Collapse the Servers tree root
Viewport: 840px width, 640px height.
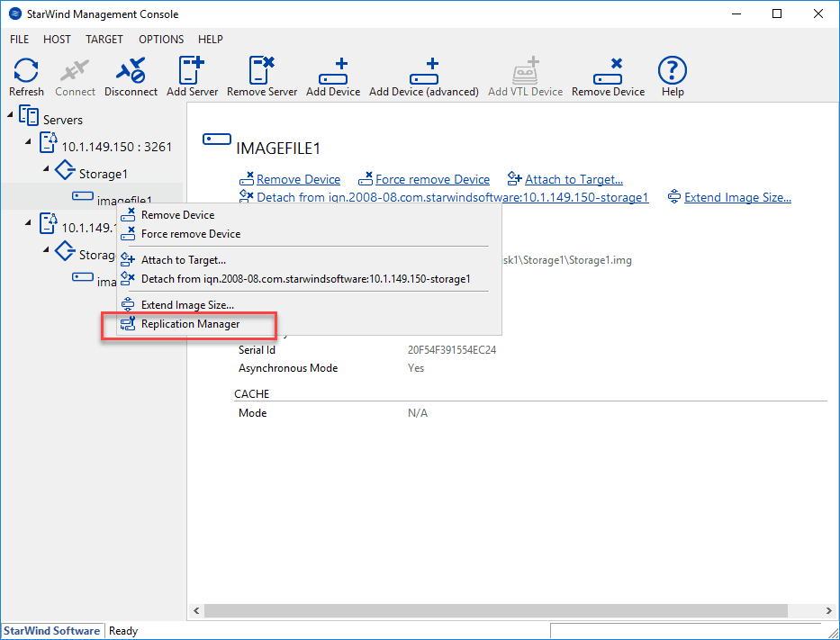10,113
